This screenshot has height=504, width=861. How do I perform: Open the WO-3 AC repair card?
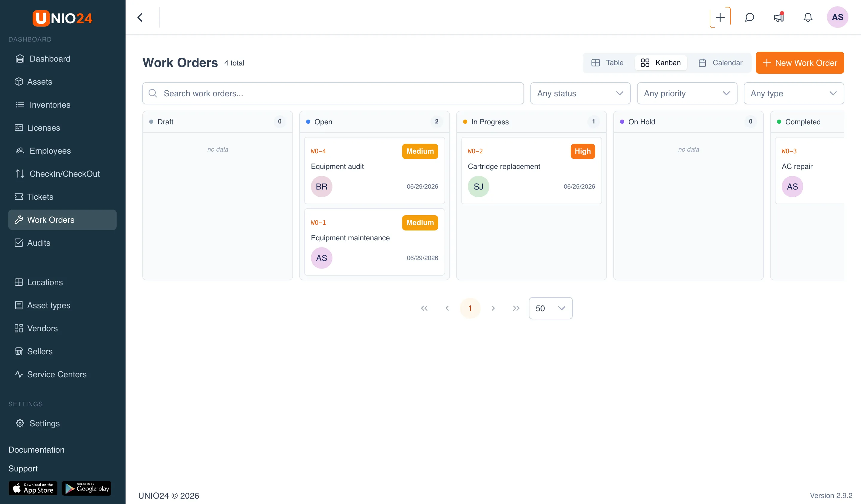[809, 170]
